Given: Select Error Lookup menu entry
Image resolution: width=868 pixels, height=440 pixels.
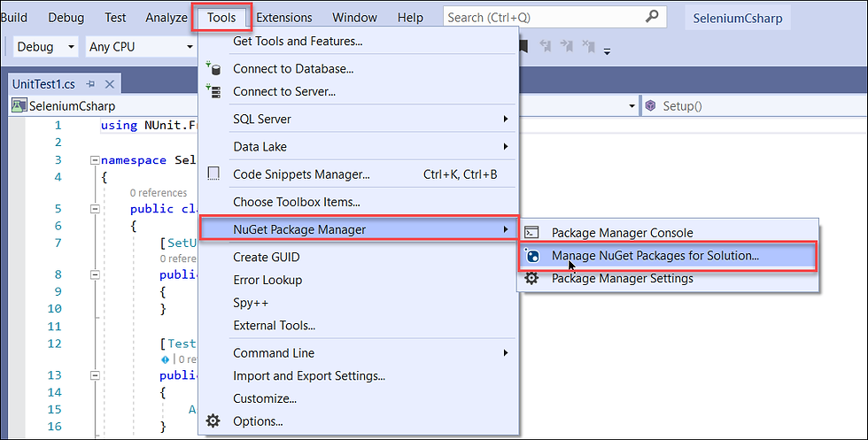Looking at the screenshot, I should [x=358, y=280].
